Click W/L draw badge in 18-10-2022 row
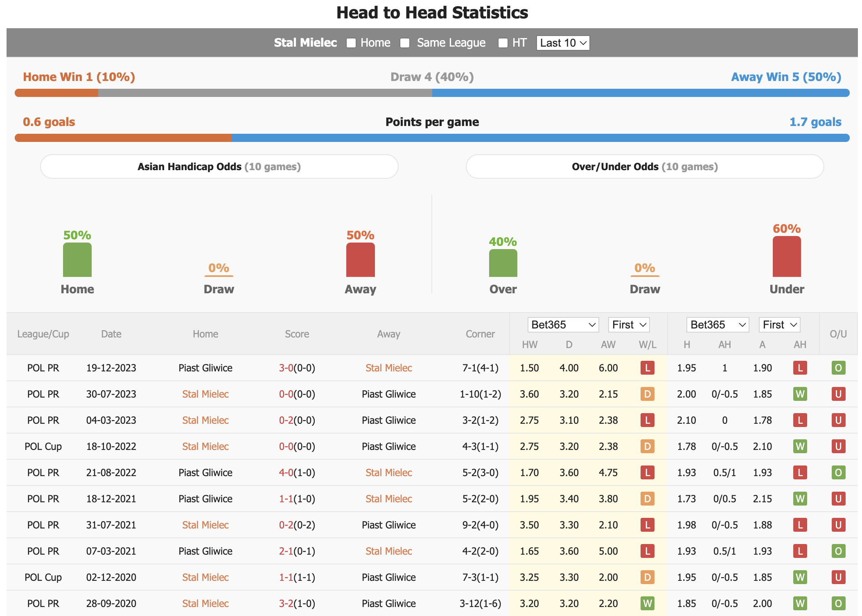The image size is (862, 616). click(648, 446)
